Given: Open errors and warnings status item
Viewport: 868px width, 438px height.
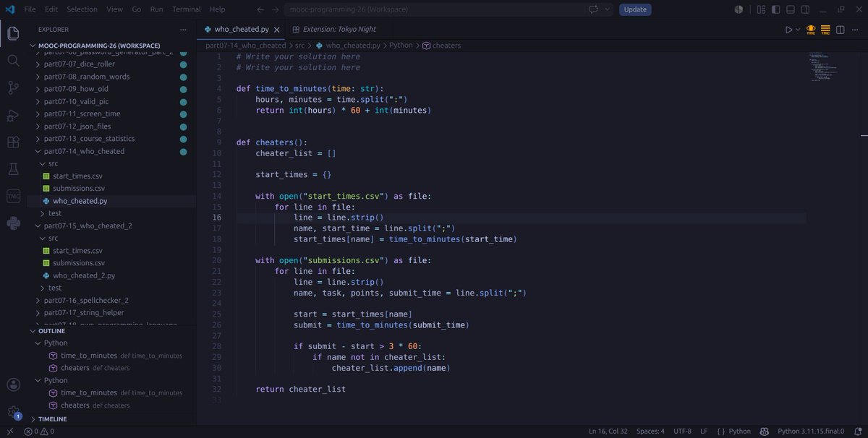Looking at the screenshot, I should (39, 431).
